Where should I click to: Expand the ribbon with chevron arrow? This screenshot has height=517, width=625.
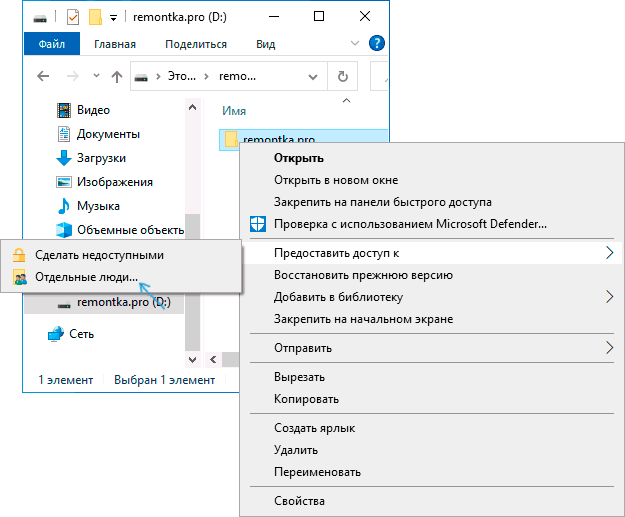coord(357,44)
